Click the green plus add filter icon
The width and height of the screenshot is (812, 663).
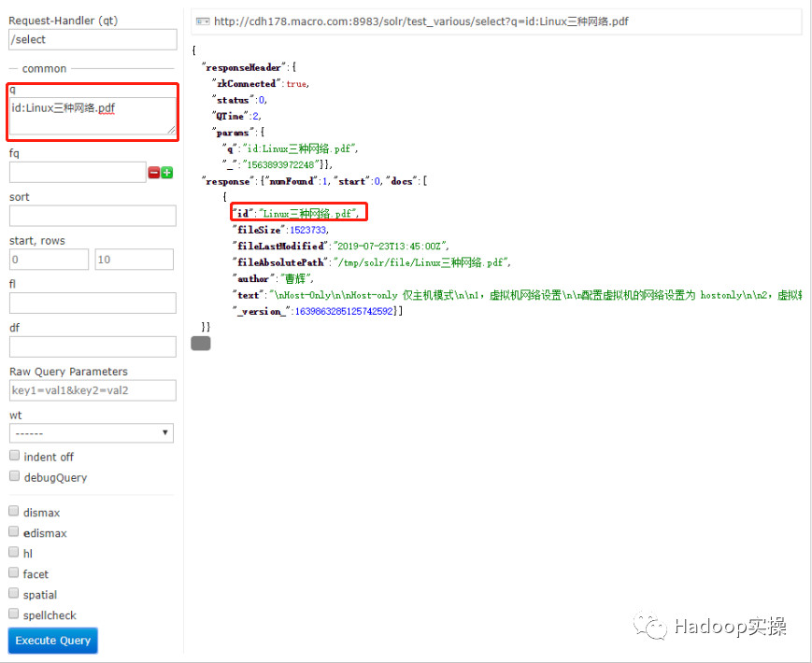point(167,173)
